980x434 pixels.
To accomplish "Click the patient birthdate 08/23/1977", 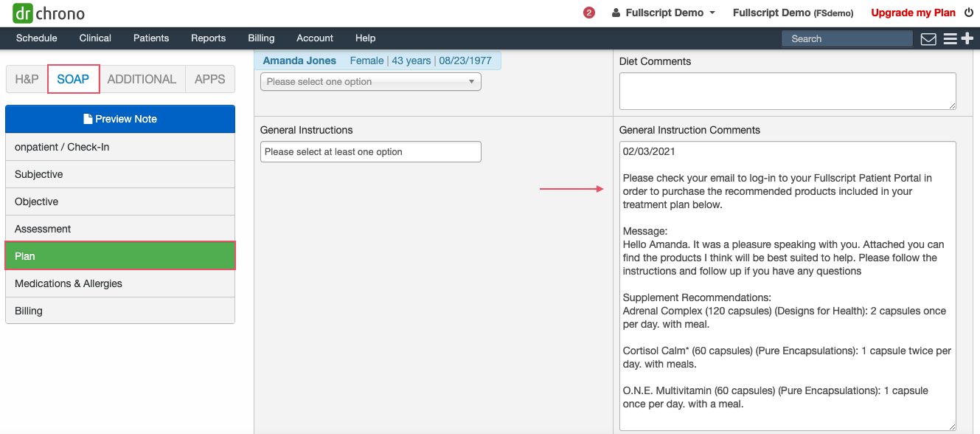I will [x=466, y=61].
